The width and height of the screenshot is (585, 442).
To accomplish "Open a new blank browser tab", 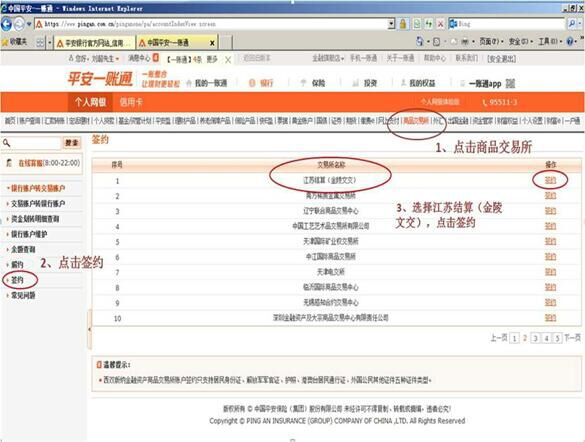I will pyautogui.click(x=225, y=43).
